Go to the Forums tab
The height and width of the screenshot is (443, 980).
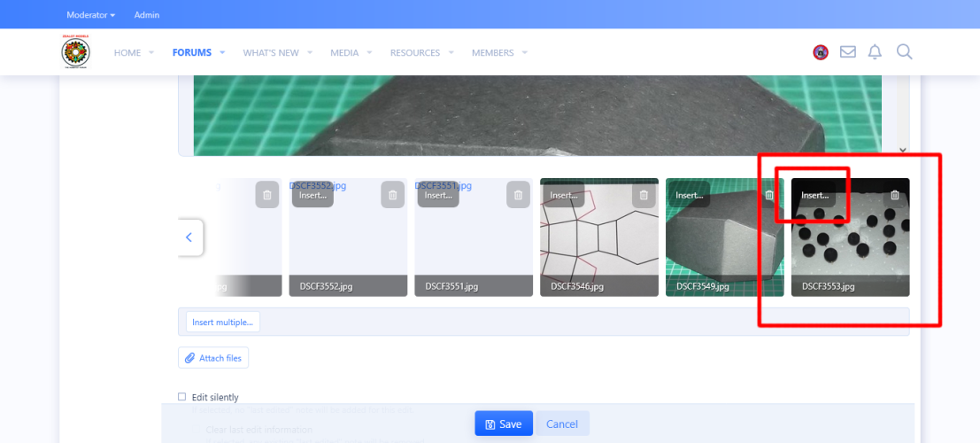(x=192, y=52)
